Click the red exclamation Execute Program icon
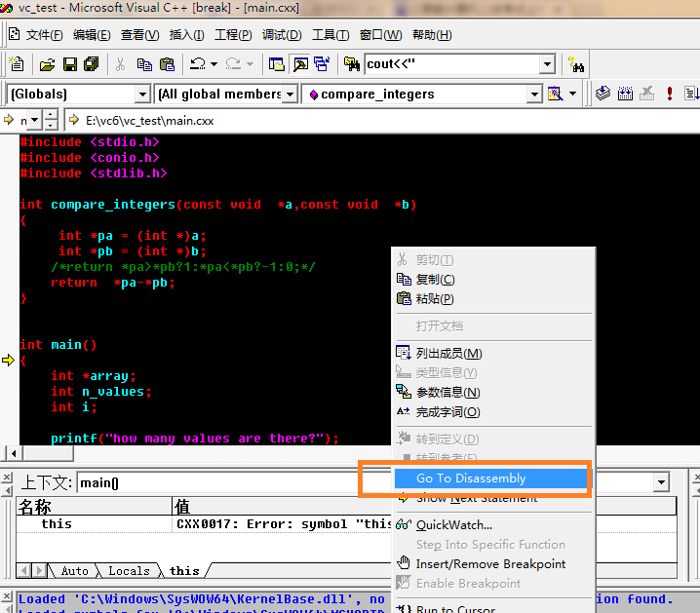This screenshot has height=613, width=700. pyautogui.click(x=669, y=94)
